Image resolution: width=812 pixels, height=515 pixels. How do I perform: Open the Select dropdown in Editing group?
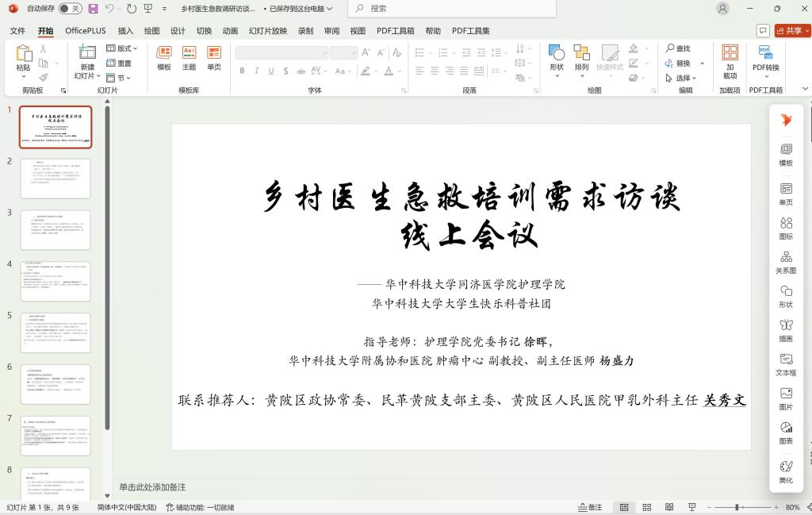(680, 78)
